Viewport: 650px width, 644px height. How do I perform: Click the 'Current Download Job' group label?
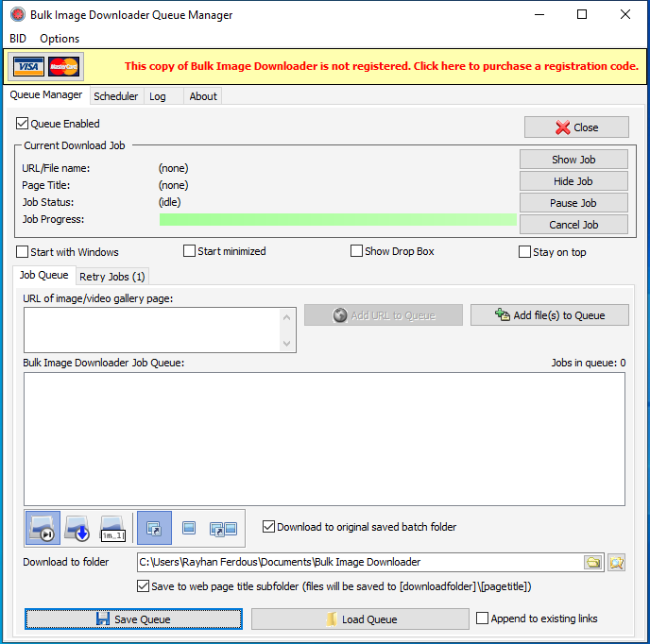pyautogui.click(x=75, y=145)
